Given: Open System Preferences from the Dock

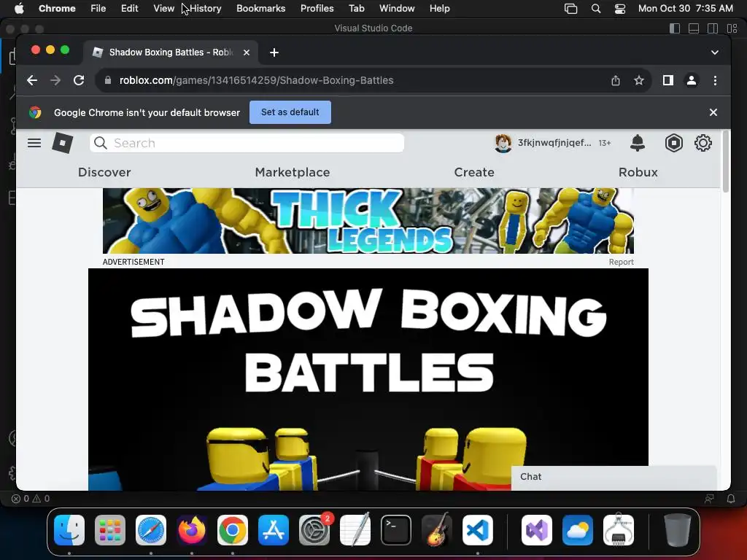Looking at the screenshot, I should 314,530.
